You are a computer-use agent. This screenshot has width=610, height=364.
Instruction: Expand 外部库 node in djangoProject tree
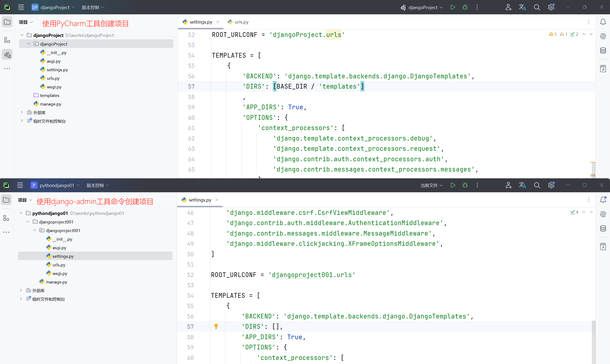[x=22, y=112]
